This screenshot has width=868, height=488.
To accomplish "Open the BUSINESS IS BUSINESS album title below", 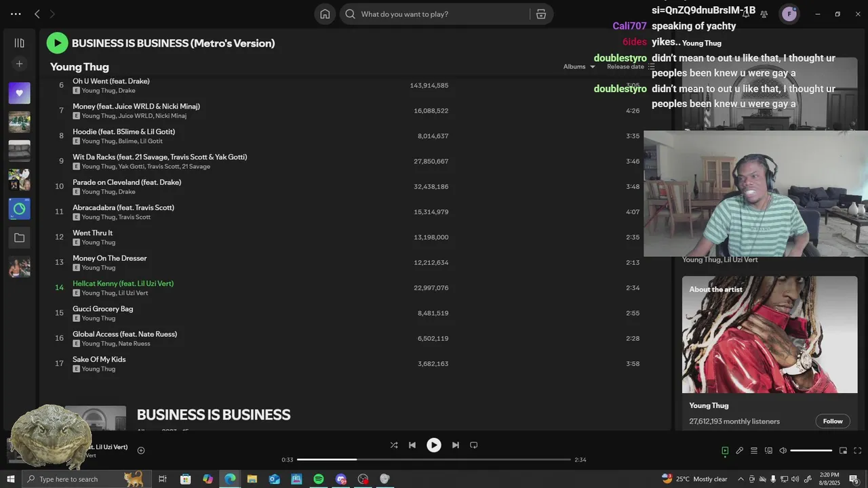I will (x=214, y=415).
